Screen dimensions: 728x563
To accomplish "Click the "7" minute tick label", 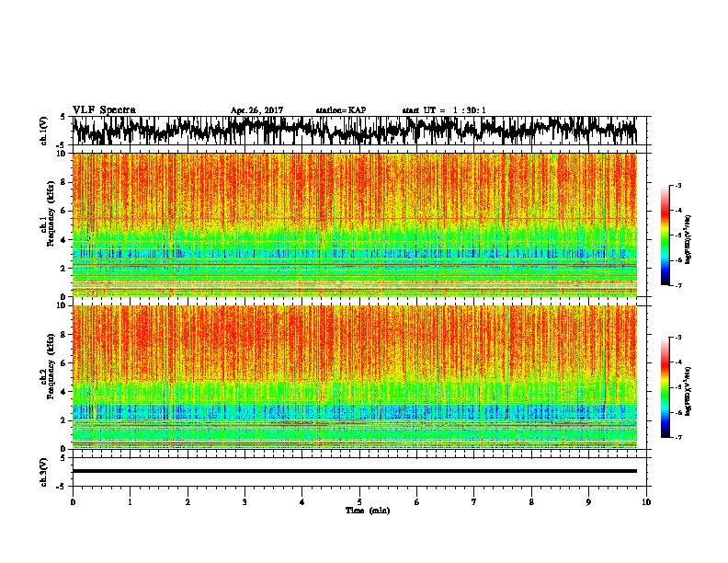I will 474,502.
